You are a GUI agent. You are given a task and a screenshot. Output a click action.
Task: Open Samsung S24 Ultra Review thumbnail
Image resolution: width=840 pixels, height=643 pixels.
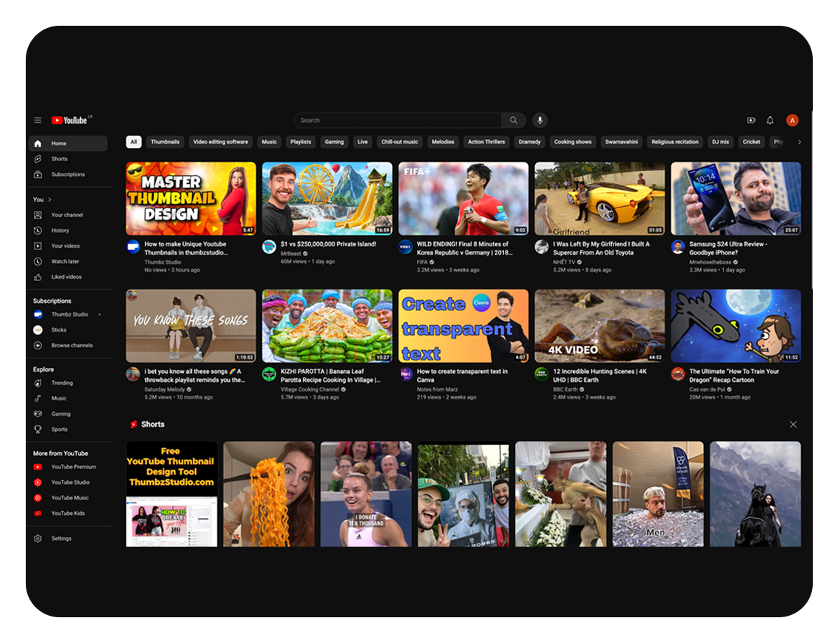736,198
